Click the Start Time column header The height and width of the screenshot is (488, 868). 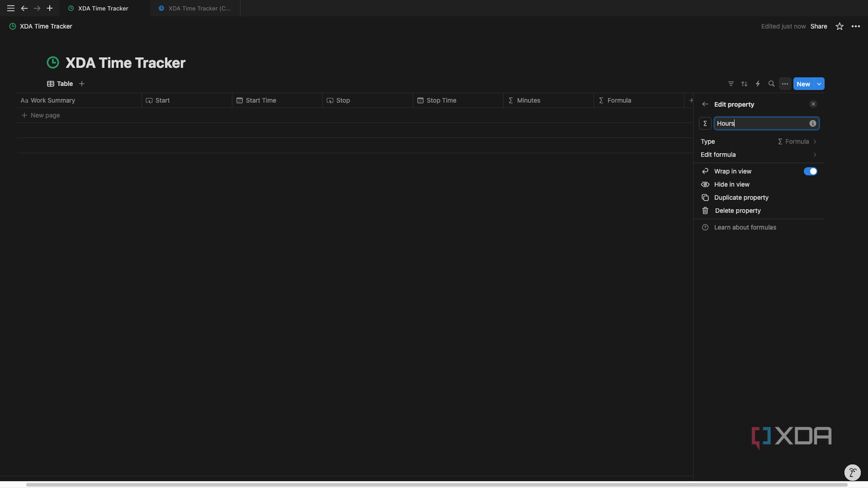pyautogui.click(x=277, y=101)
